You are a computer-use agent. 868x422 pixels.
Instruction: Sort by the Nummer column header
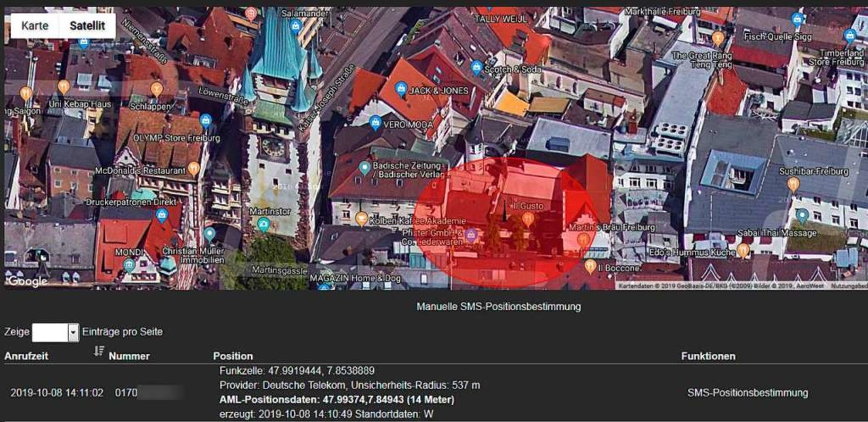coord(129,356)
